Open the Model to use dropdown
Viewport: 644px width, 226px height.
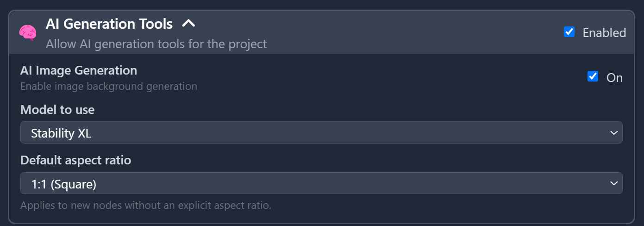coord(321,133)
